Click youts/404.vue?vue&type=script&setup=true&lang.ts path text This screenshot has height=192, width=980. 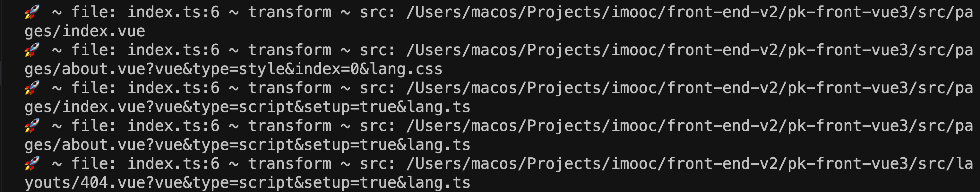(x=247, y=183)
